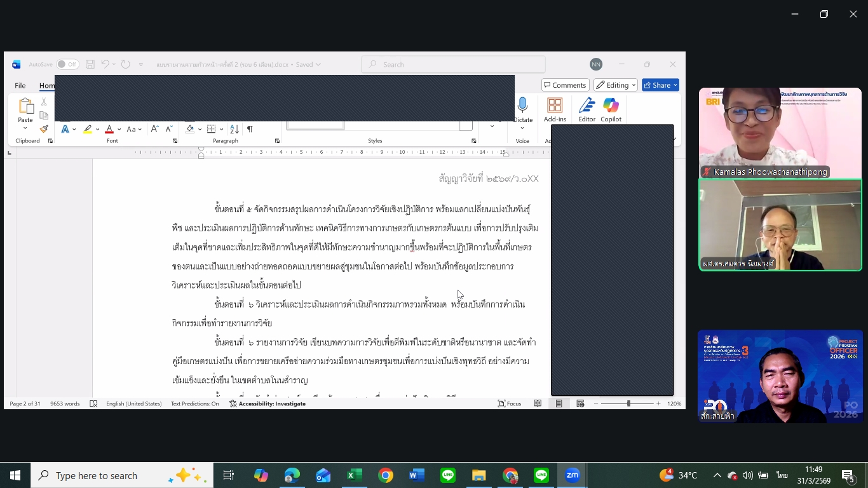Click the Word Search box

tap(453, 64)
